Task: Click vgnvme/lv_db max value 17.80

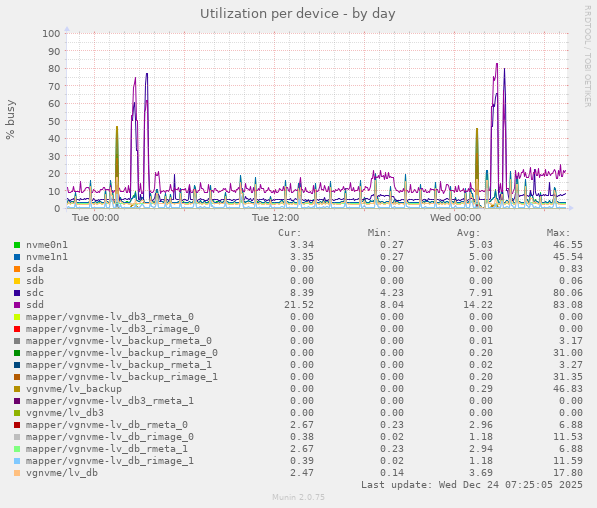Action: [x=568, y=473]
